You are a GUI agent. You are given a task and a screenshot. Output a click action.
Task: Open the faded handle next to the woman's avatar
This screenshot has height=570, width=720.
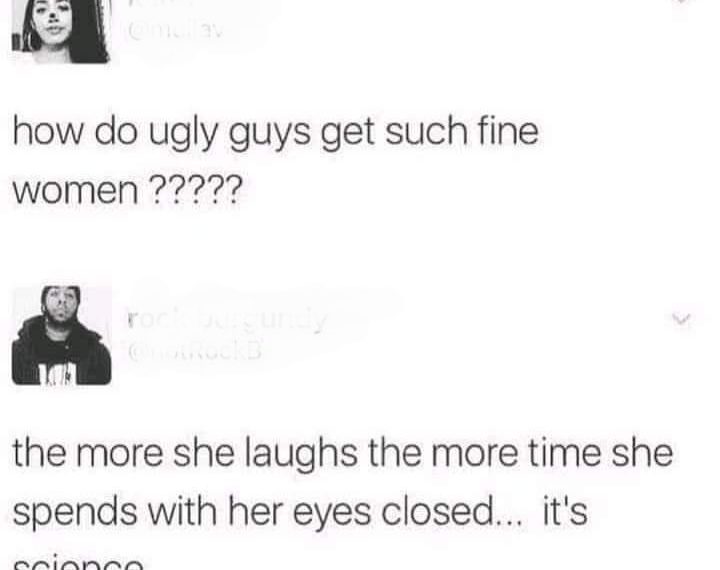[x=175, y=31]
